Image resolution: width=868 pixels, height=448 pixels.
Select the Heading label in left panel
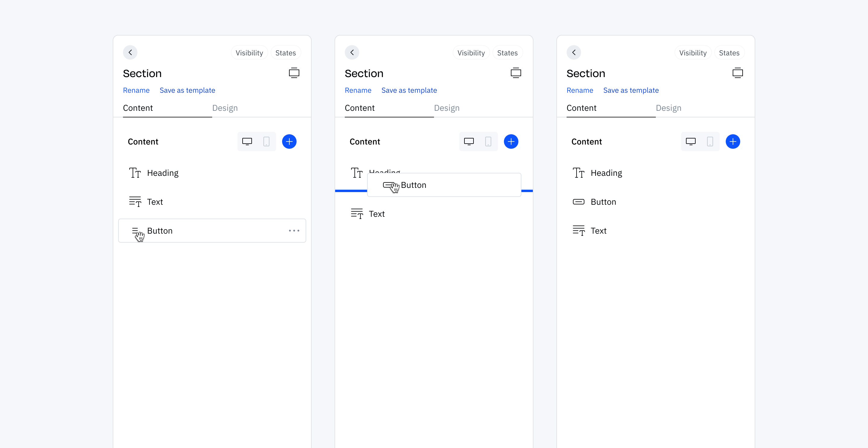coord(163,173)
